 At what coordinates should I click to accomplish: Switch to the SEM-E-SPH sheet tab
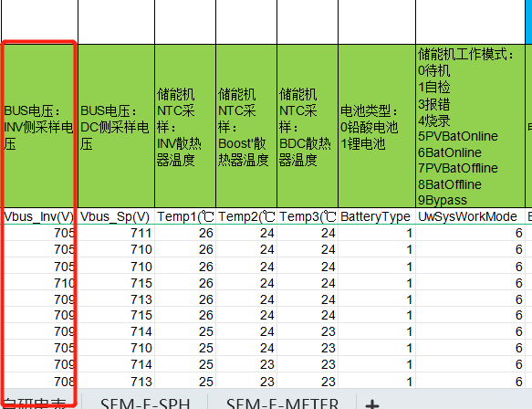point(145,403)
